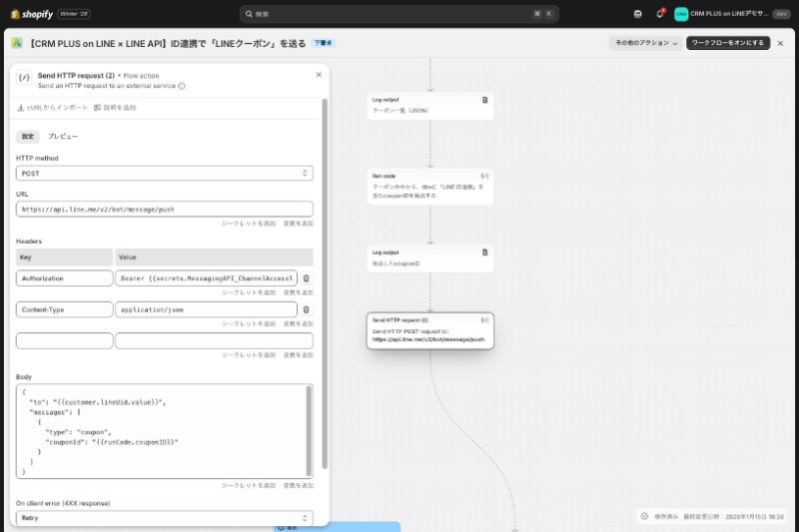
Task: Open the Sidekick assistant icon in top bar
Action: click(x=637, y=14)
